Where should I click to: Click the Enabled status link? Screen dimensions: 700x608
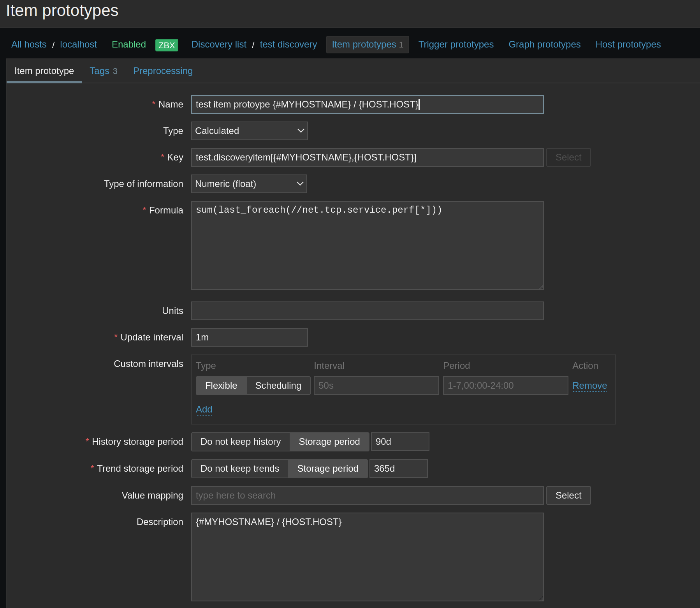(x=129, y=44)
